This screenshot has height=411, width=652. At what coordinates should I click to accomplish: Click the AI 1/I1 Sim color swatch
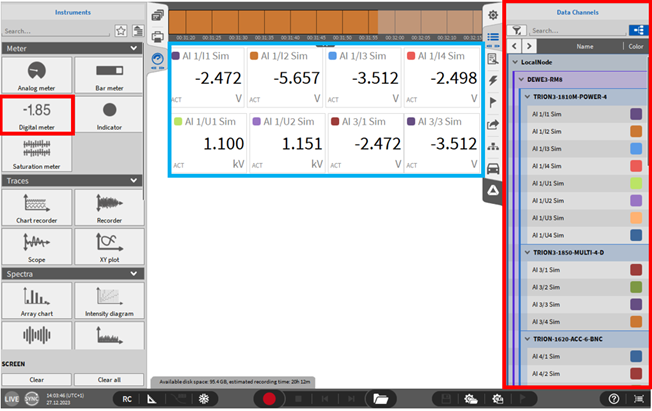coord(636,114)
